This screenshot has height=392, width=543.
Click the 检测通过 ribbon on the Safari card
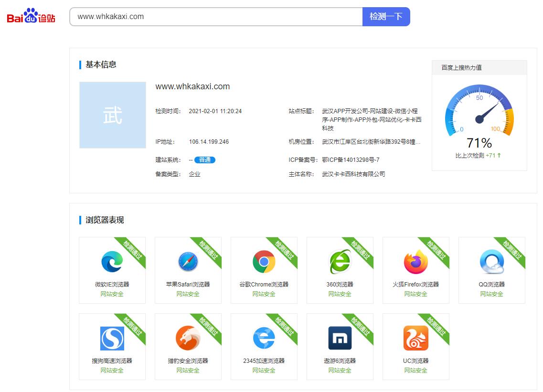(209, 250)
